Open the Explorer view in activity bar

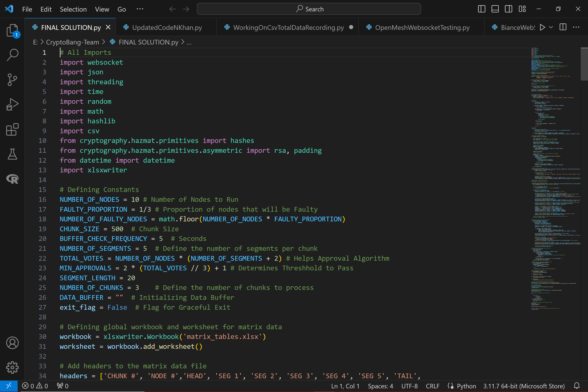(x=12, y=30)
